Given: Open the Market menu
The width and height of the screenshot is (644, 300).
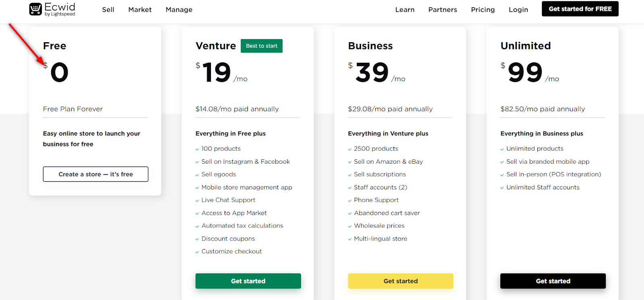Looking at the screenshot, I should click(140, 9).
